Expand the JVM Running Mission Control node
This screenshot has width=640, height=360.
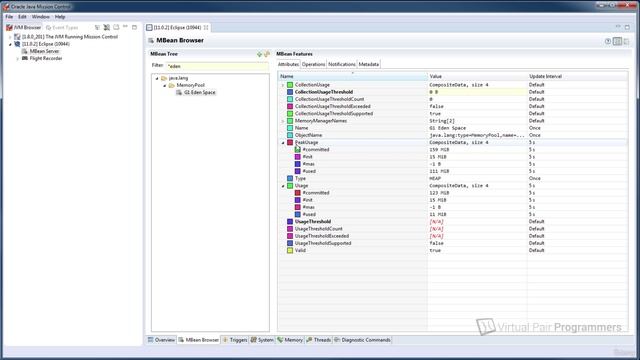tap(10, 37)
